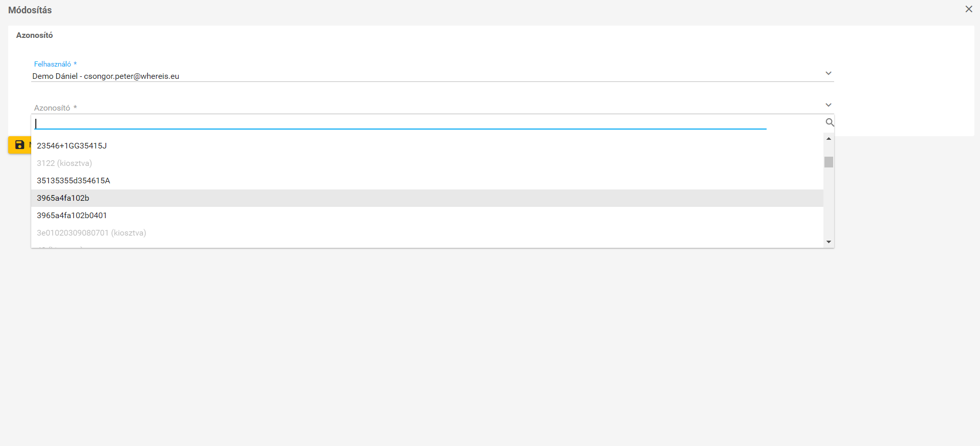
Task: Close the Módosítás dialog
Action: pyautogui.click(x=968, y=9)
